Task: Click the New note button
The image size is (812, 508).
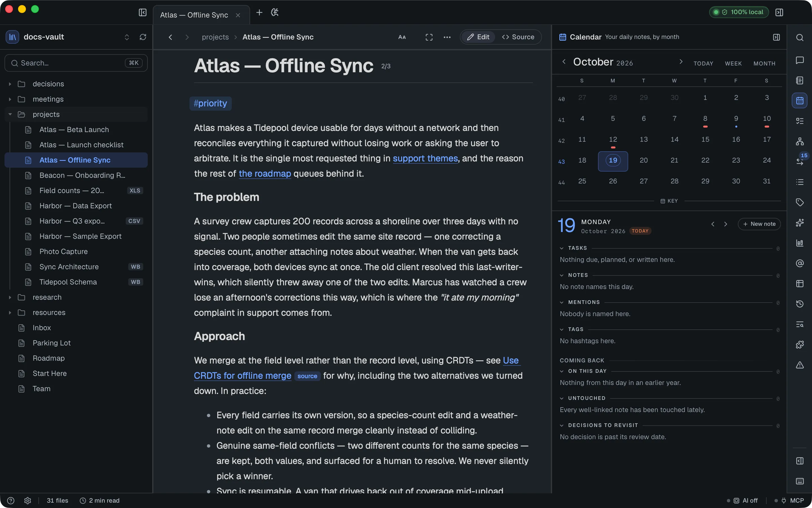Action: 759,224
